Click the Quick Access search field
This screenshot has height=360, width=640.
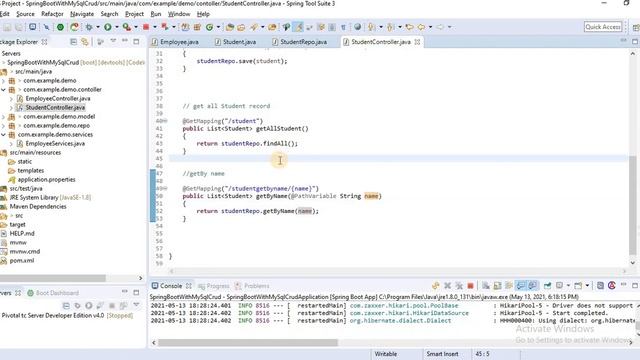[x=603, y=27]
